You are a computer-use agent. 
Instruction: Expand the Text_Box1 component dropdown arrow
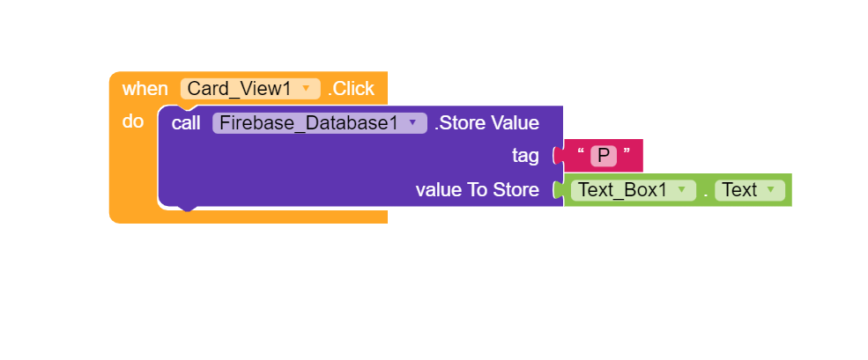point(681,190)
